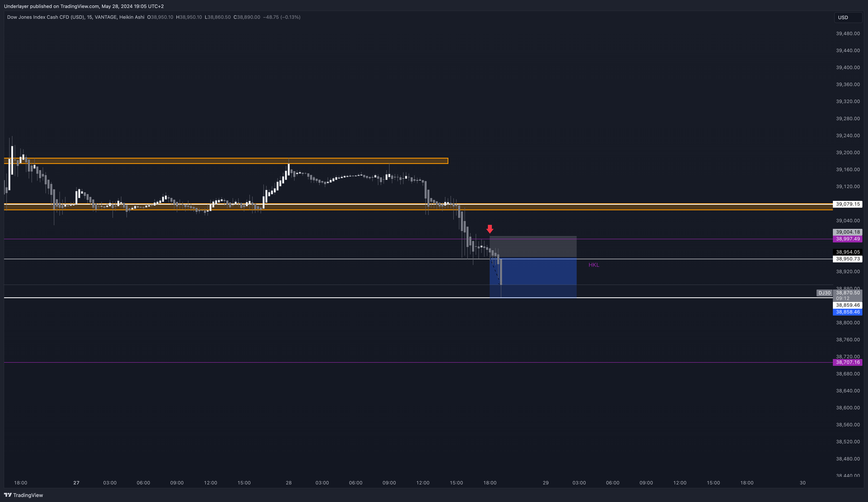Click the countdown timer 09:12
868x502 pixels.
[842, 298]
